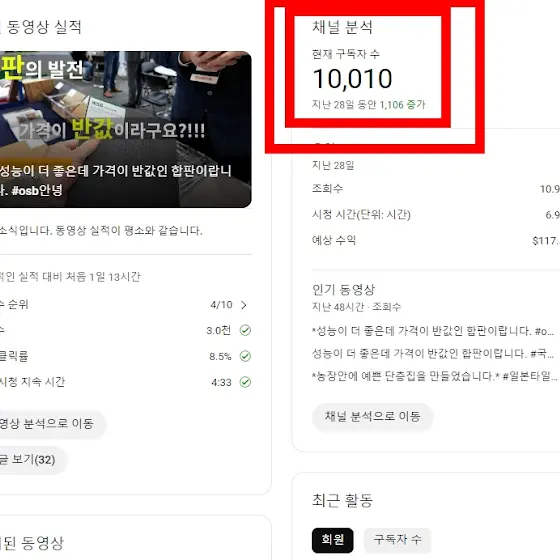Viewport: 560px width, 560px height.
Task: Open first popular video starting with *성능이
Action: [433, 331]
